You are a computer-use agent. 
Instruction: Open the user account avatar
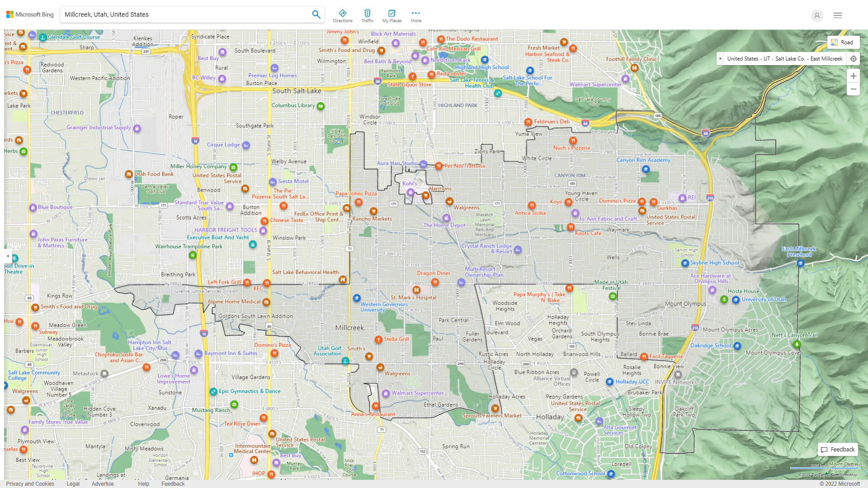[817, 16]
